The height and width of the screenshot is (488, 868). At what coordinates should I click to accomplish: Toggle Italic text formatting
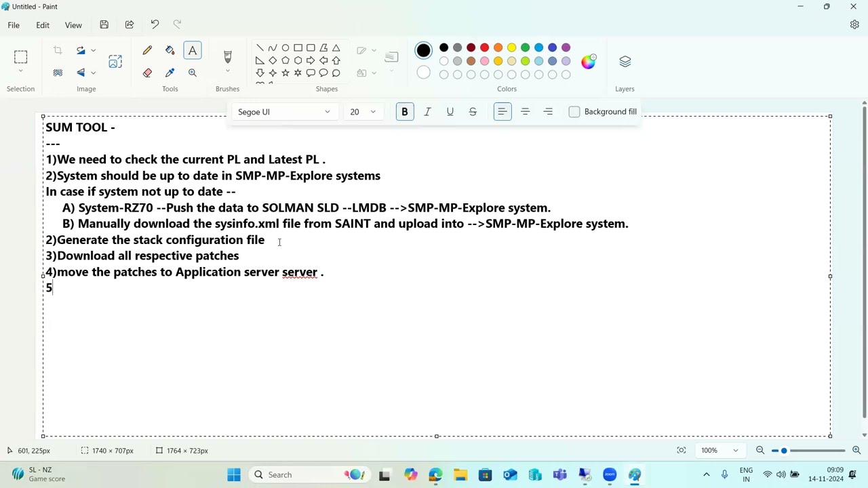click(x=427, y=112)
